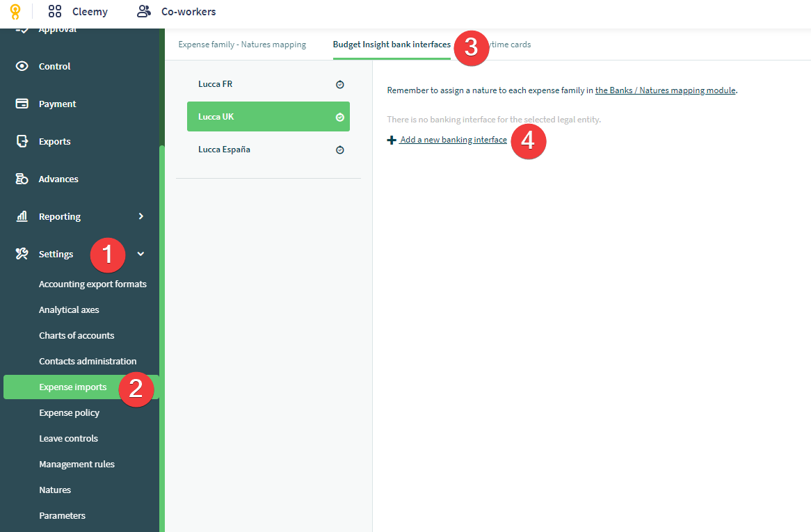Go to Analytical axes settings
This screenshot has width=811, height=532.
pyautogui.click(x=69, y=309)
